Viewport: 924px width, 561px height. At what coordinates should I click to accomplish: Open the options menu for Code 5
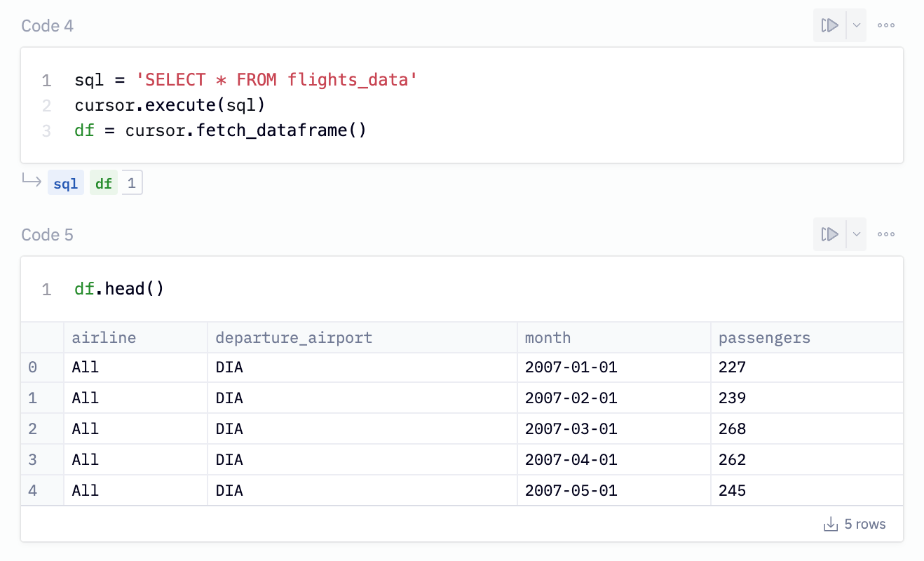click(x=885, y=234)
